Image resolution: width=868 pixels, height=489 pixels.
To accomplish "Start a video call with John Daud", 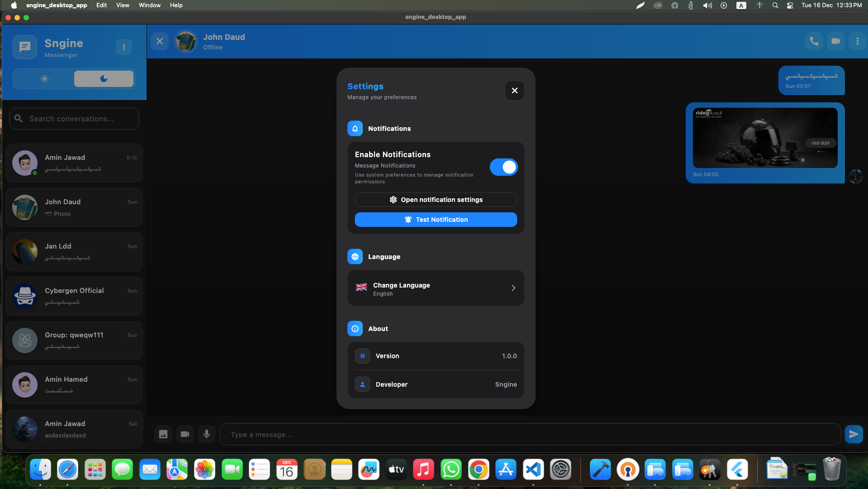I will 835,41.
